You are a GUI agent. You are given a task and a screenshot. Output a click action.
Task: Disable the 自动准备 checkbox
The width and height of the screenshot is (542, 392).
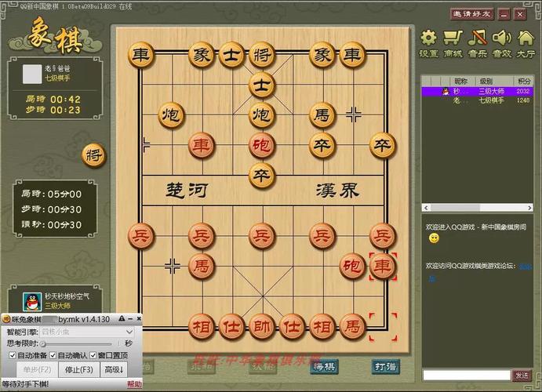point(12,355)
